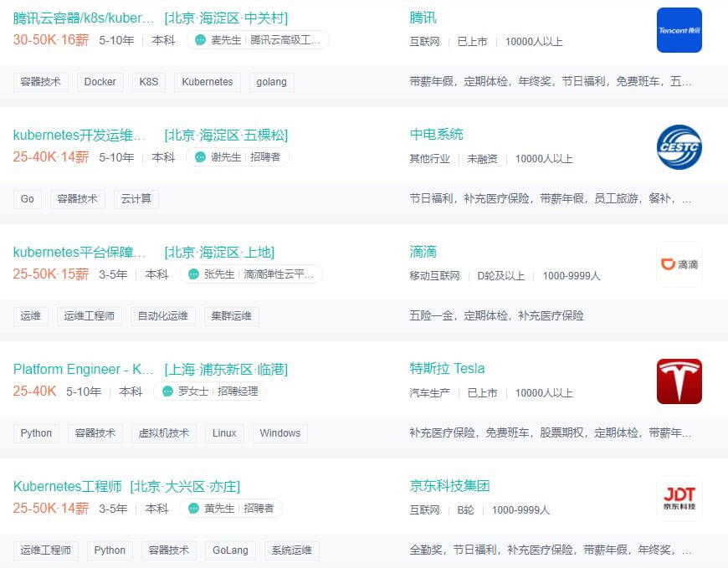The image size is (728, 568).
Task: Open the 京东科技集团 company link
Action: [x=450, y=486]
